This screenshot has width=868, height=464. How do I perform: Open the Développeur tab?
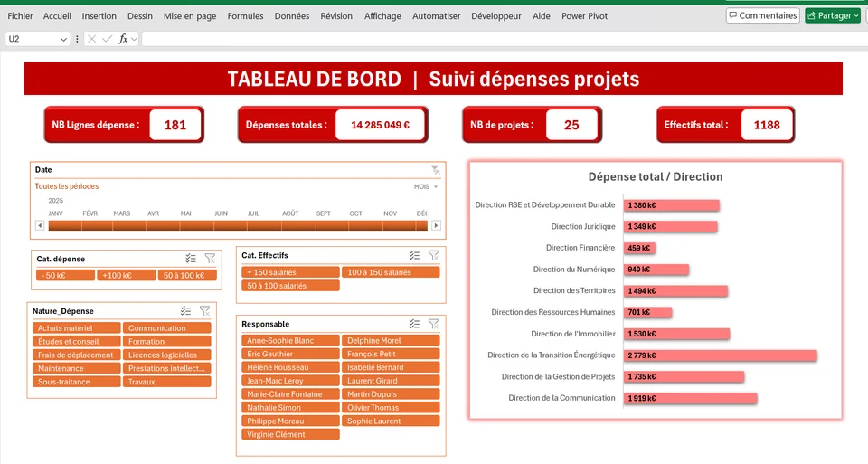[496, 16]
